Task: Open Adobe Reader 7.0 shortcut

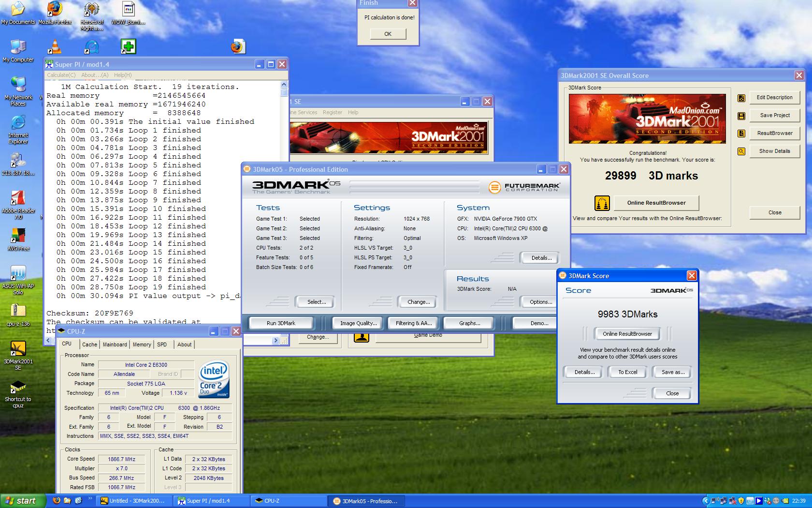Action: (x=18, y=205)
